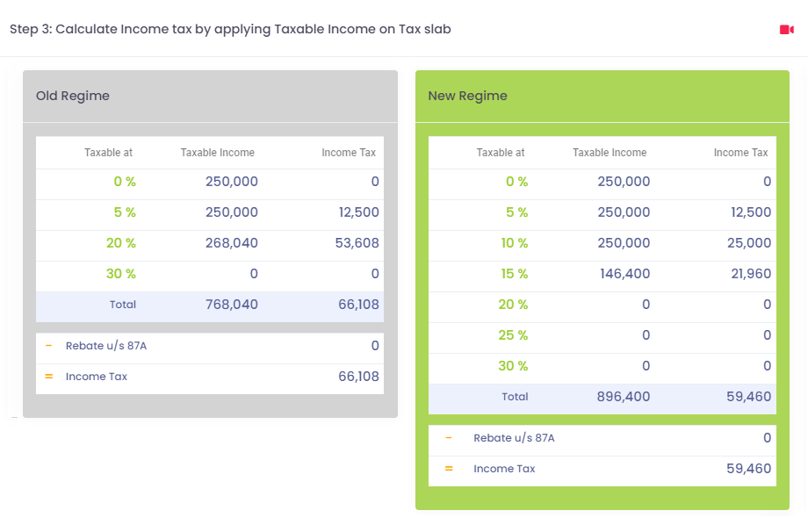Click the Rebate u/s 87A label in Old Regime
Viewport: 808px width, 532px height.
point(106,346)
